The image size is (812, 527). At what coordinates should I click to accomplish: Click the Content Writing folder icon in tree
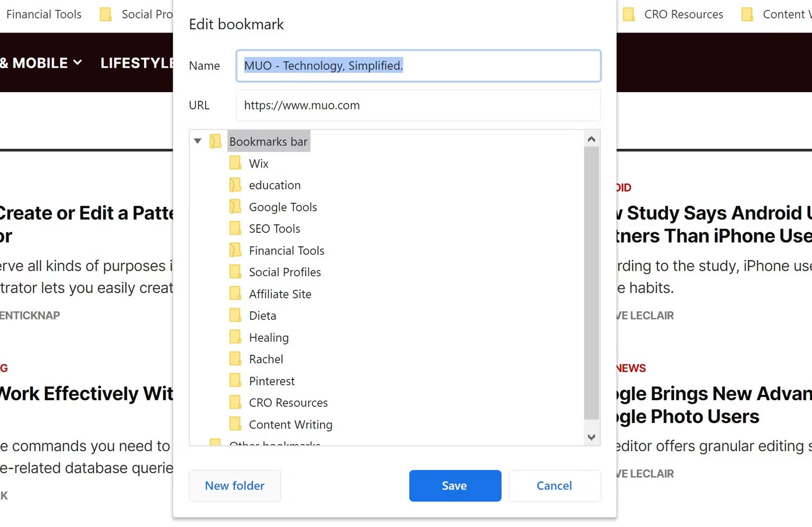point(235,424)
